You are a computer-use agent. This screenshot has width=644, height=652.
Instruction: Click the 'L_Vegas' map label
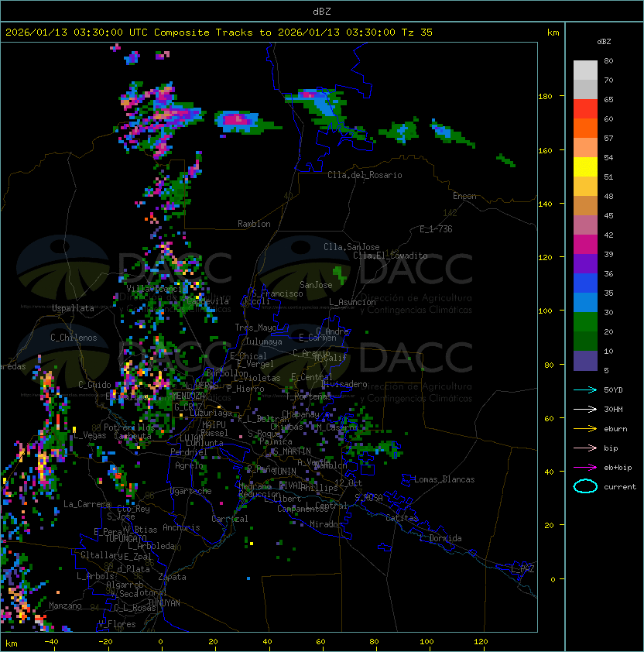[x=90, y=435]
